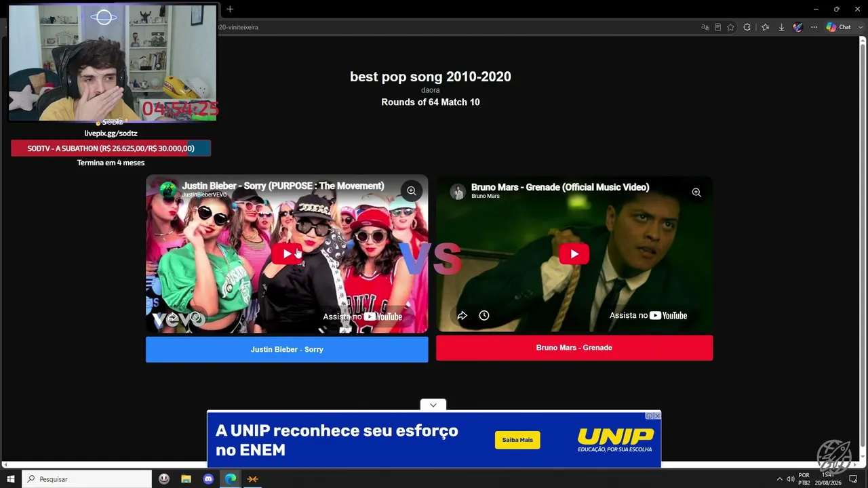Viewport: 868px width, 488px height.
Task: Add this page to favorites
Action: (x=730, y=27)
